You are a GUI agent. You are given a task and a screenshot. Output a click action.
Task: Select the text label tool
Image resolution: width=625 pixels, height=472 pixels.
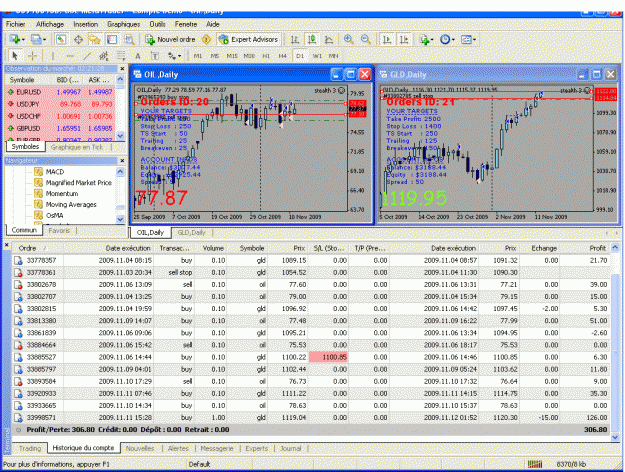(x=155, y=56)
